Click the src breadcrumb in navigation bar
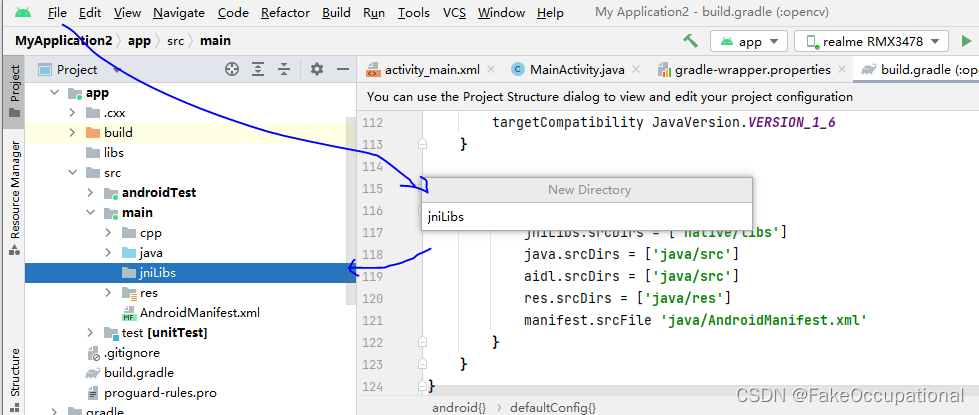Image resolution: width=979 pixels, height=415 pixels. pos(175,41)
